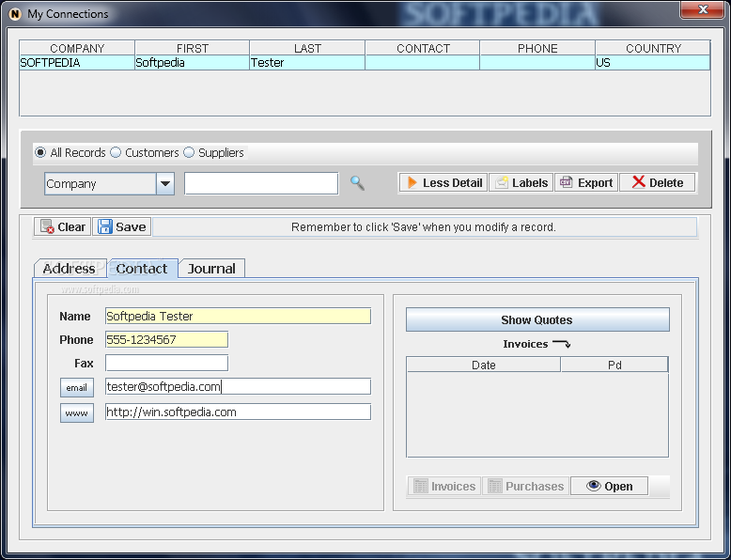Screen dimensions: 731x560
Task: Click the Pd column header
Action: point(614,365)
